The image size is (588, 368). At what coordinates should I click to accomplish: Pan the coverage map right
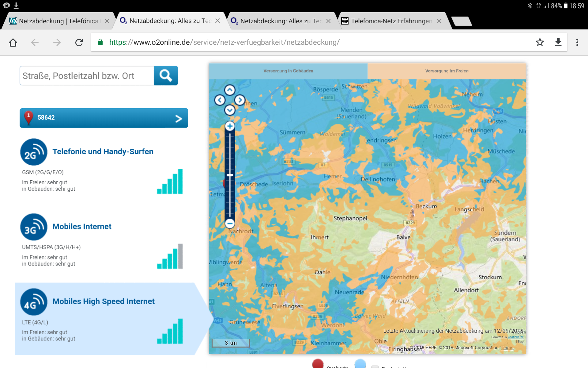(x=240, y=100)
